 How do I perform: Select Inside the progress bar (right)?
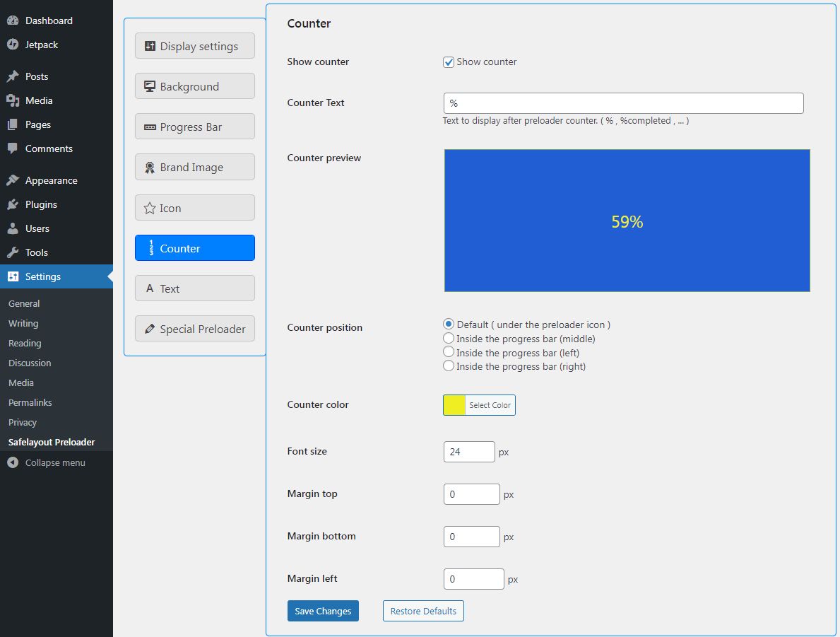click(449, 366)
